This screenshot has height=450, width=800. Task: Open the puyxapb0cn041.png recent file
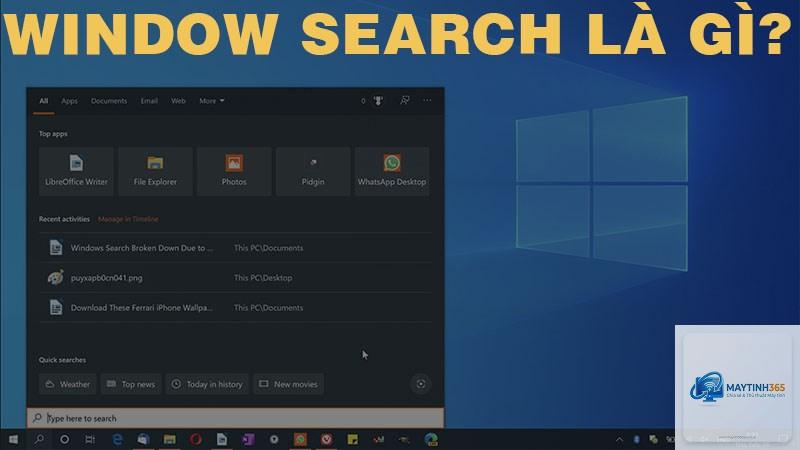coord(236,278)
